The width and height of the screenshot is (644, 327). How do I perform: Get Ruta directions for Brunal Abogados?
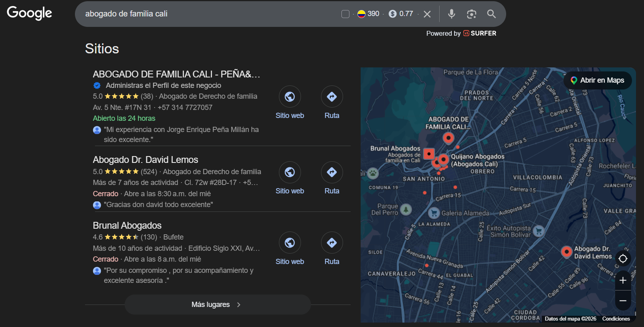(x=332, y=243)
